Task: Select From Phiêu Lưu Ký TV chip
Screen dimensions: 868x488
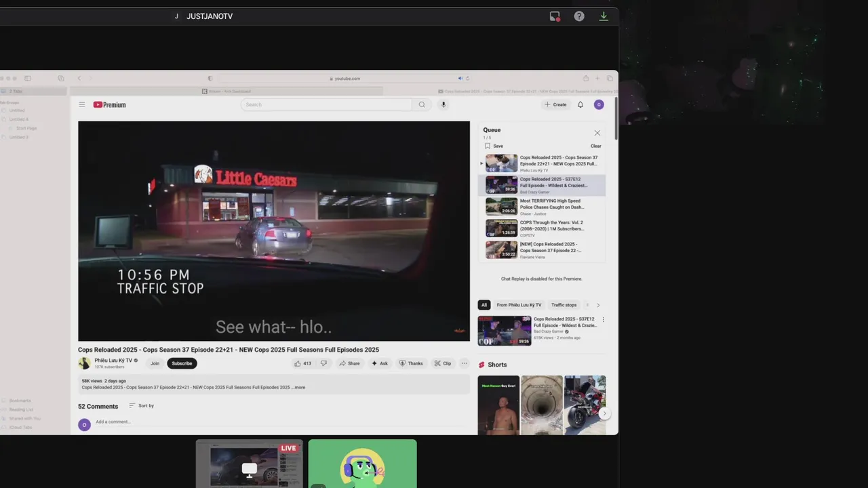Action: [x=519, y=305]
